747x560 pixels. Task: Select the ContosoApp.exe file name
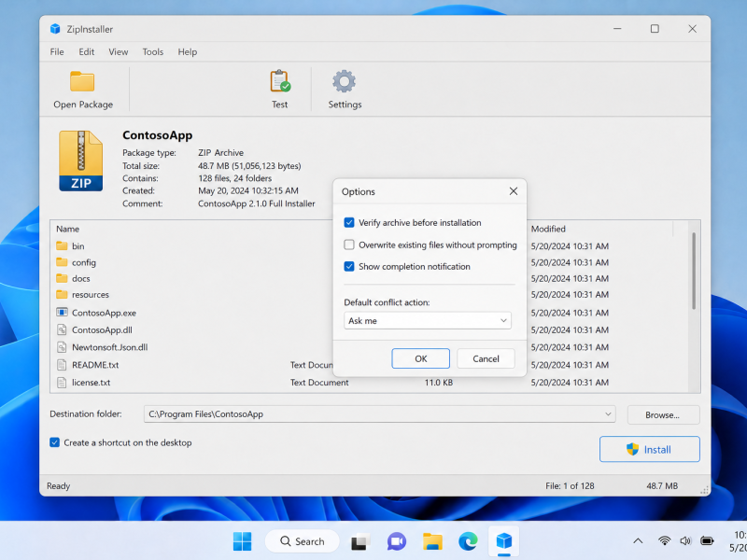(x=104, y=313)
